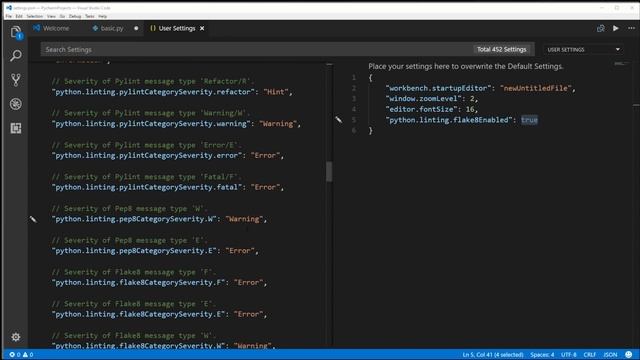
Task: Click the unsaved dot on basic.py tab
Action: tap(136, 28)
